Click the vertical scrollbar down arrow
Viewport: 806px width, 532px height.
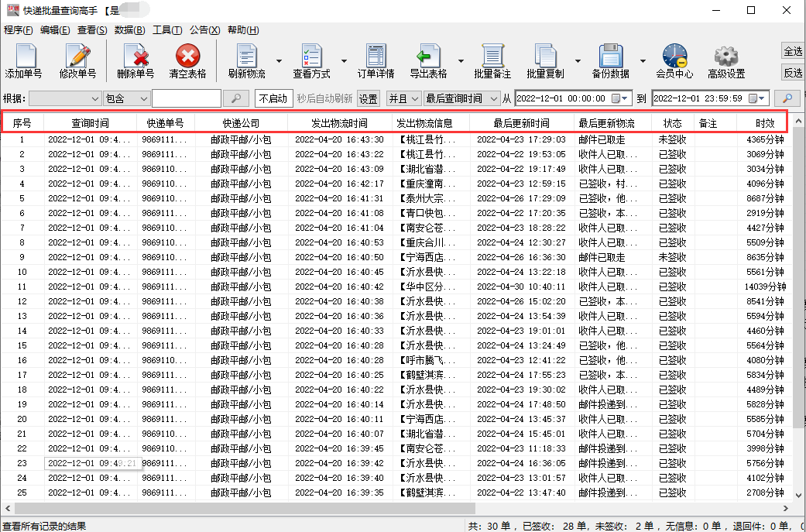coord(799,496)
